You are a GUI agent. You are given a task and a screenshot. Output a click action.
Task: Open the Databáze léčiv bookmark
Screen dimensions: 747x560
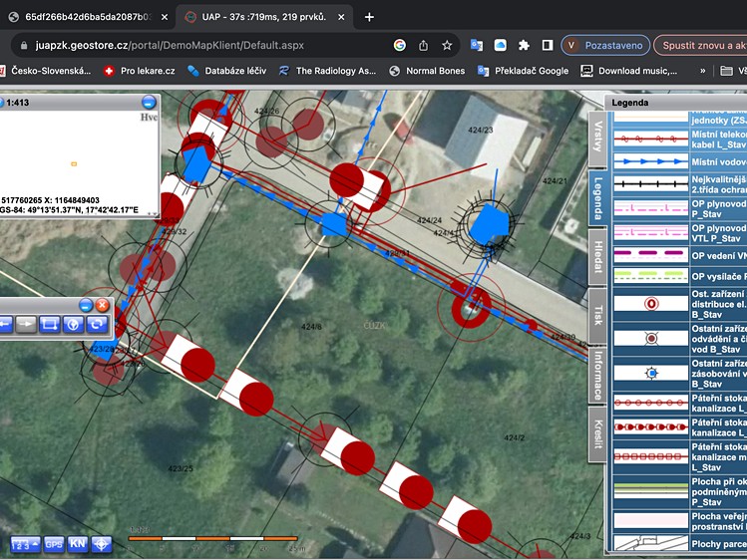226,71
